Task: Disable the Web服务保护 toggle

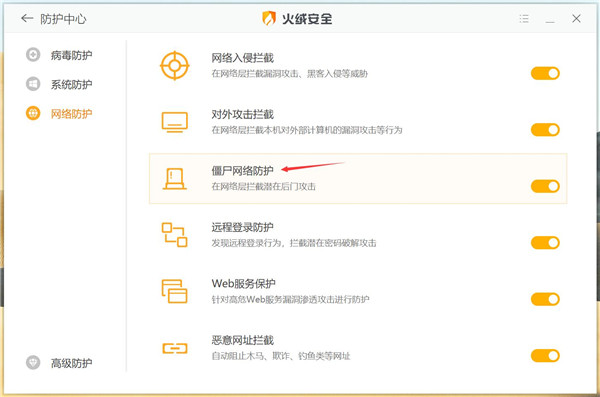Action: [545, 299]
